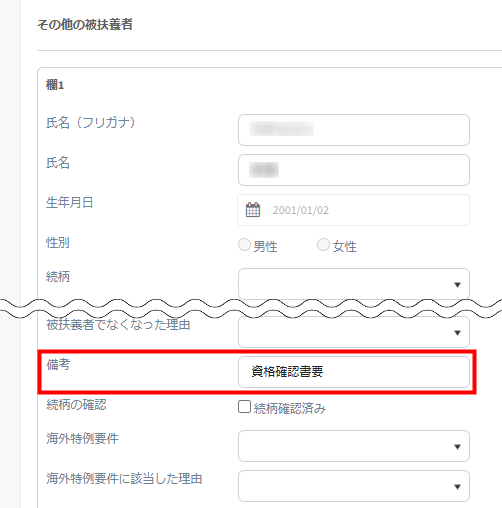Select the 男性 radio button
The width and height of the screenshot is (502, 508).
tap(244, 244)
